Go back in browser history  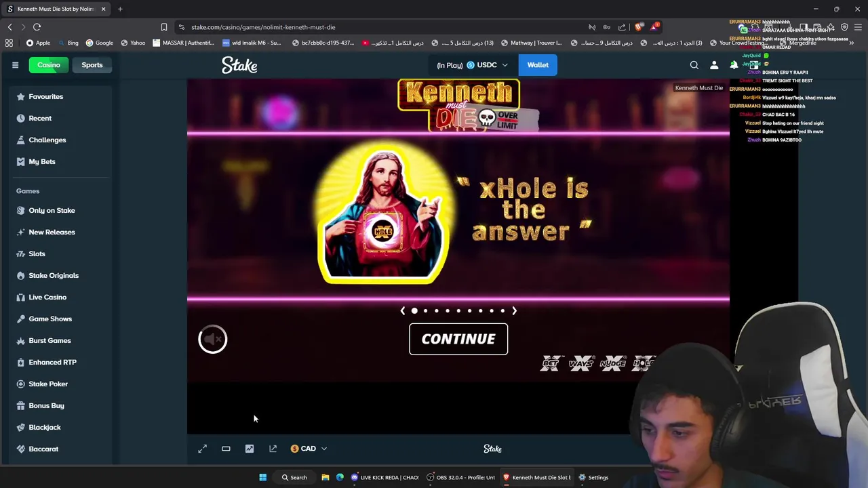[9, 27]
